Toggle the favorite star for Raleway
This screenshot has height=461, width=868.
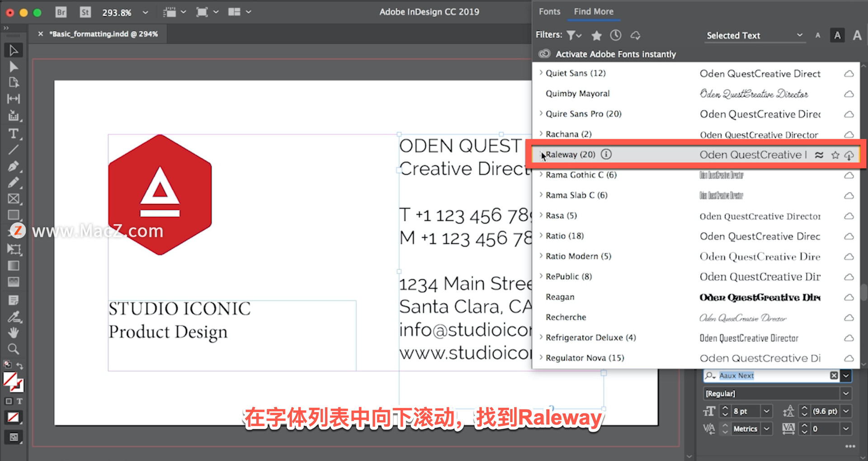coord(835,155)
